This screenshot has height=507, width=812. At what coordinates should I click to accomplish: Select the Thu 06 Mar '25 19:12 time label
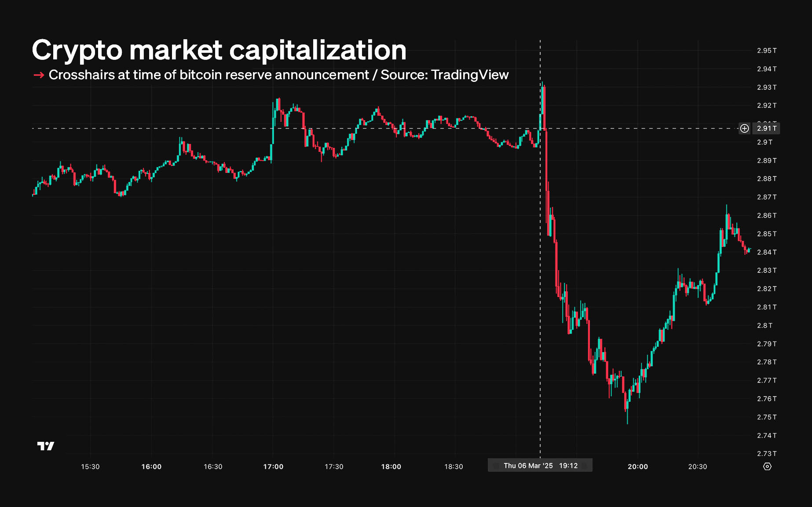click(540, 466)
